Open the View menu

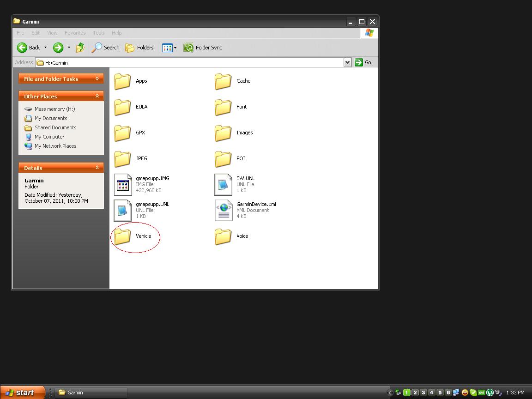(x=52, y=33)
